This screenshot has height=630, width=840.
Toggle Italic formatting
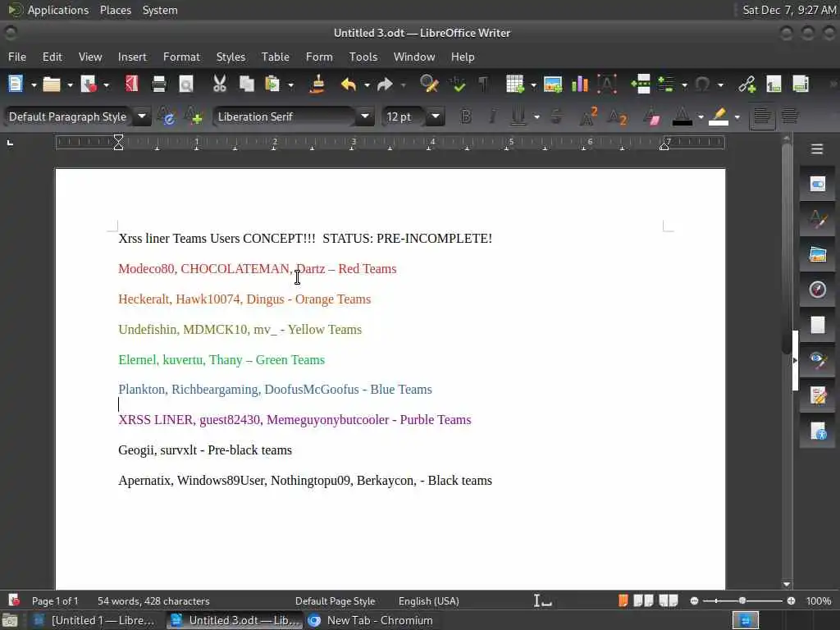[492, 116]
